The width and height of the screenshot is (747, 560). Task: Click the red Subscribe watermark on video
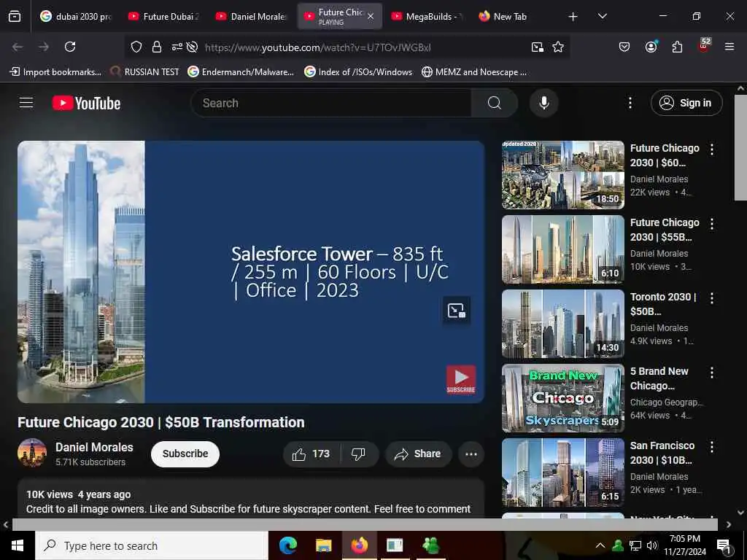[x=461, y=379]
